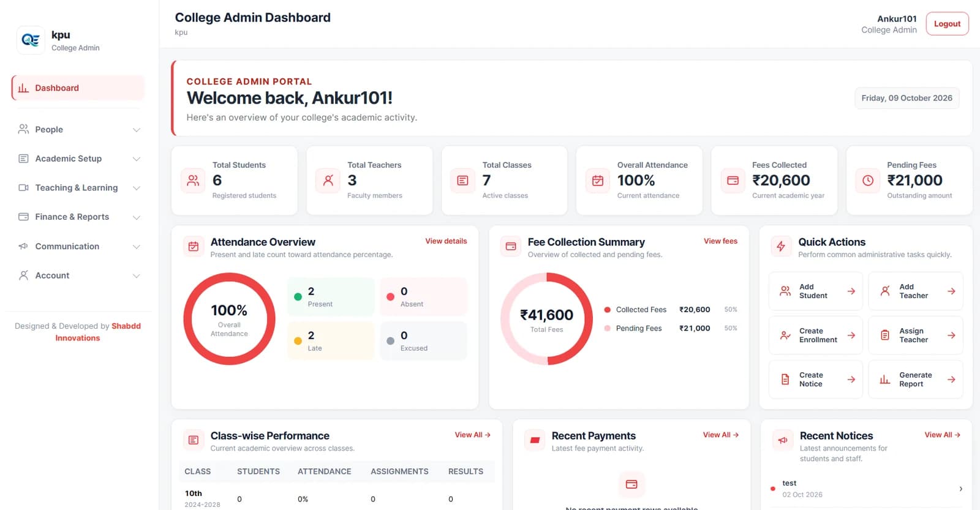Expand the Academic Setup chevron
This screenshot has height=510, width=980.
tap(137, 159)
